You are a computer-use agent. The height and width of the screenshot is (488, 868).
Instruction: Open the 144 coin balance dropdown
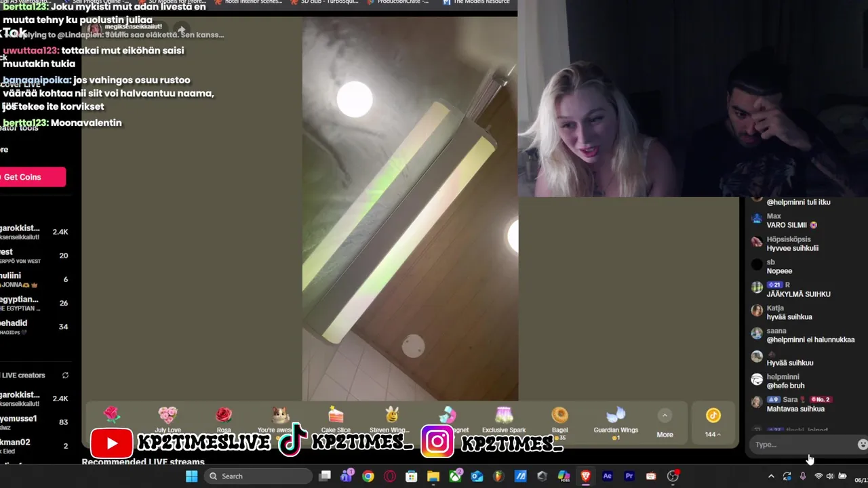[713, 424]
